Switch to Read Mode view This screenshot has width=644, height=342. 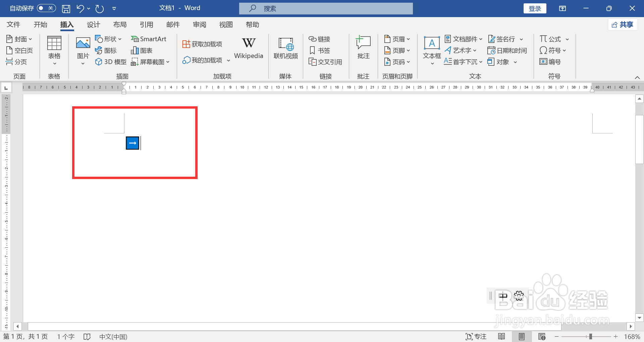point(501,337)
